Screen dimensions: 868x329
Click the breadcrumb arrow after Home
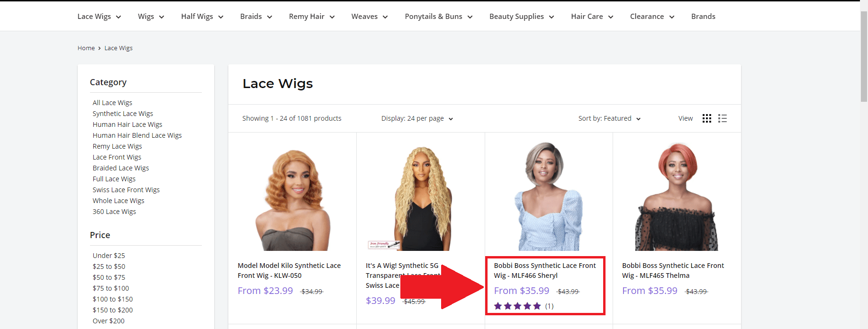pyautogui.click(x=99, y=48)
